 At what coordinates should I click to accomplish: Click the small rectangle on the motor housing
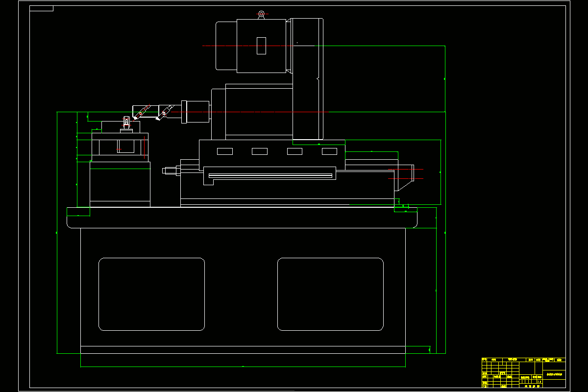[x=261, y=46]
